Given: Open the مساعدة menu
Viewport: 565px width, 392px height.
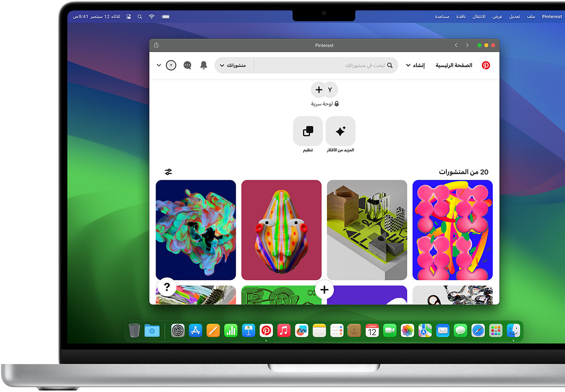Looking at the screenshot, I should click(442, 17).
